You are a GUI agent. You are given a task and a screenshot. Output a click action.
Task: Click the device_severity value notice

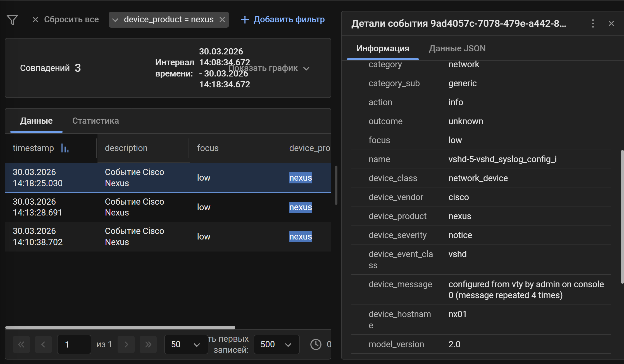(x=460, y=235)
